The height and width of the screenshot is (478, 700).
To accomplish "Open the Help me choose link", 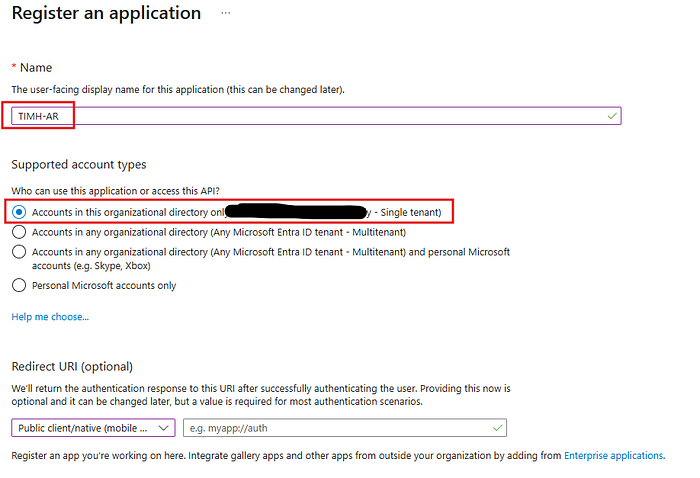I will 50,317.
